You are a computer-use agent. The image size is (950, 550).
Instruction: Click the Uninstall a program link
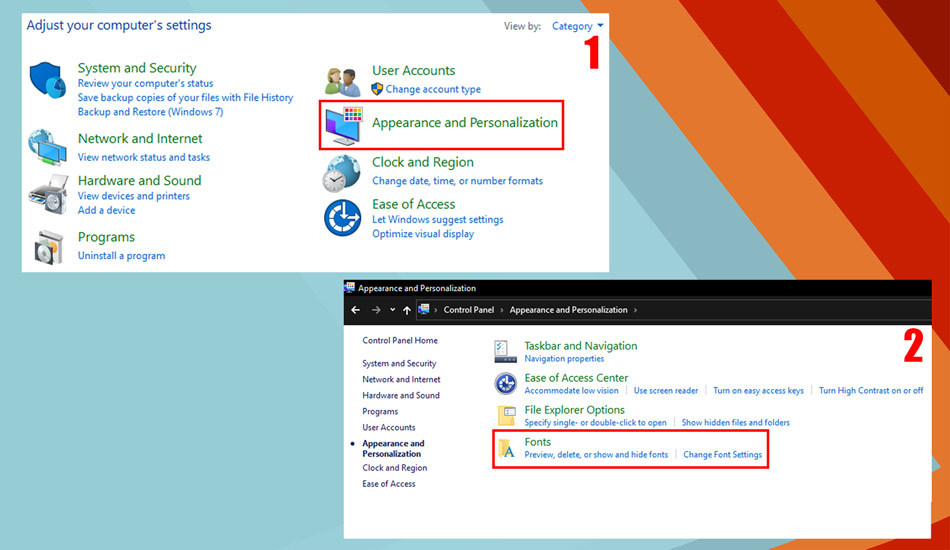pyautogui.click(x=121, y=256)
